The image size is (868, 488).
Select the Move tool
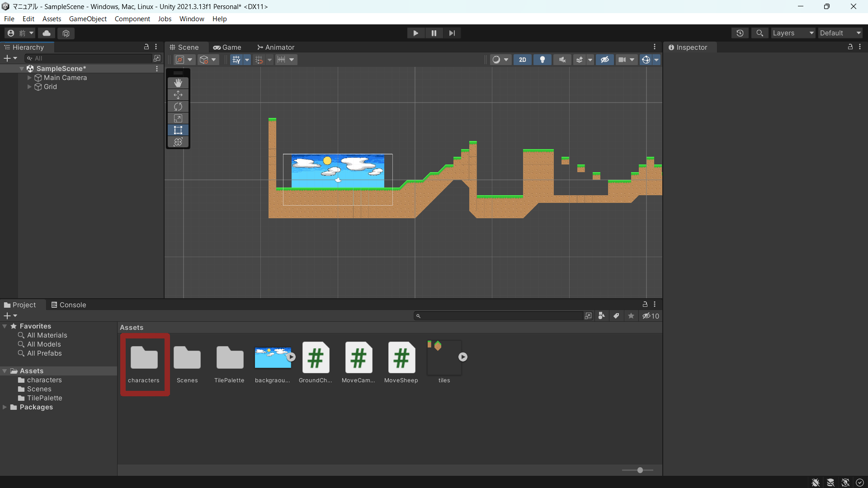(x=178, y=95)
